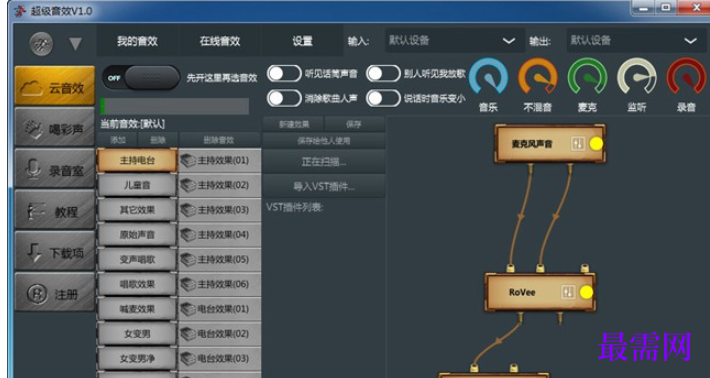
Task: Enable 听见话筒声音 toggle
Action: coord(284,73)
